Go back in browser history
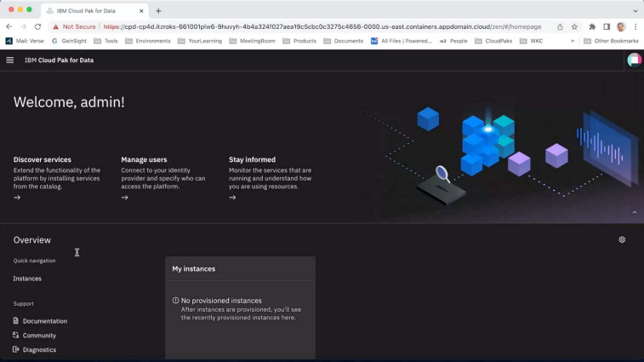Viewport: 644px width, 362px height. click(x=9, y=26)
